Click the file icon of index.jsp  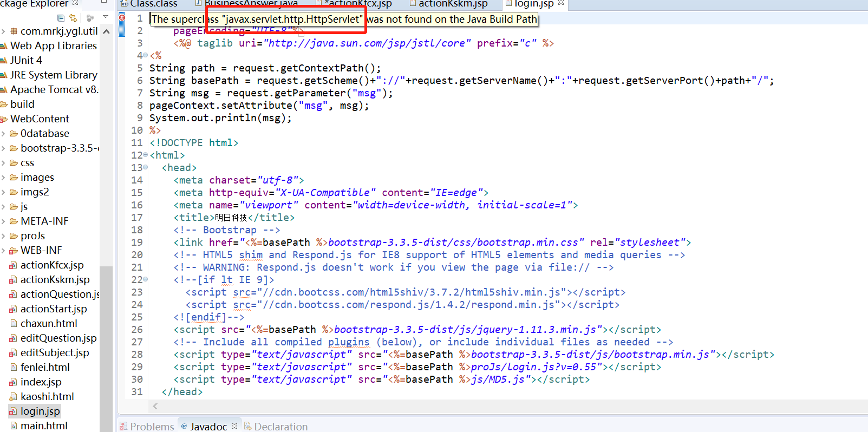14,382
